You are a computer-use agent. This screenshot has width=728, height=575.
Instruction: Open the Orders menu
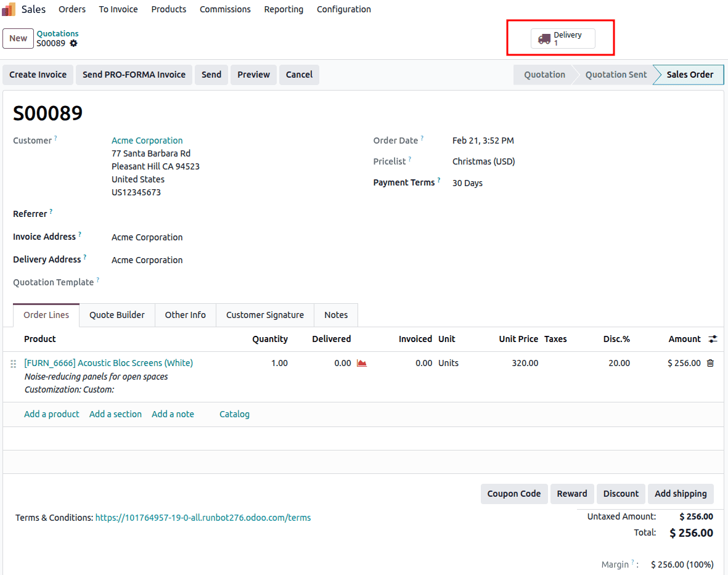pyautogui.click(x=72, y=9)
